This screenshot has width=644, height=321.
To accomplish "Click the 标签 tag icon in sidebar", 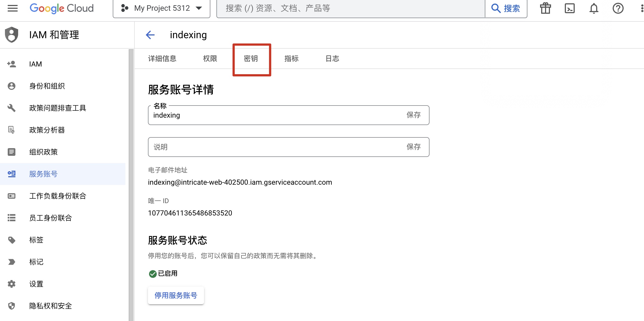I will (12, 240).
